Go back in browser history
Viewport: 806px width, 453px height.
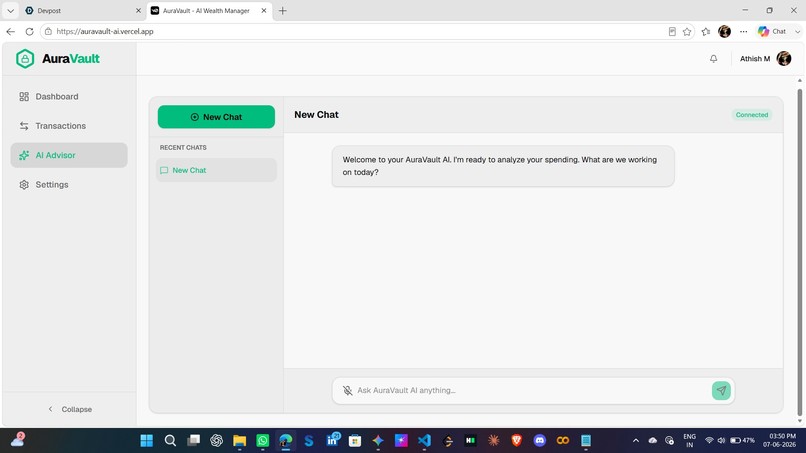point(11,31)
